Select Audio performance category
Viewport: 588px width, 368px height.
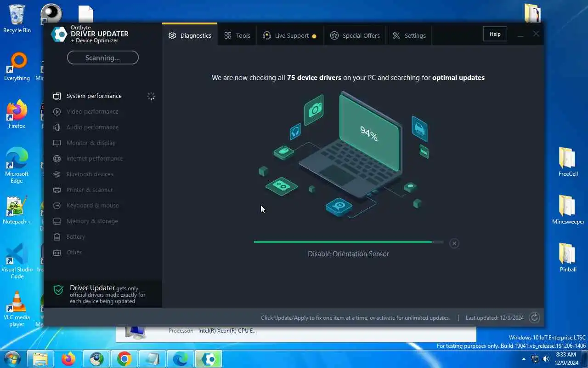tap(104, 127)
